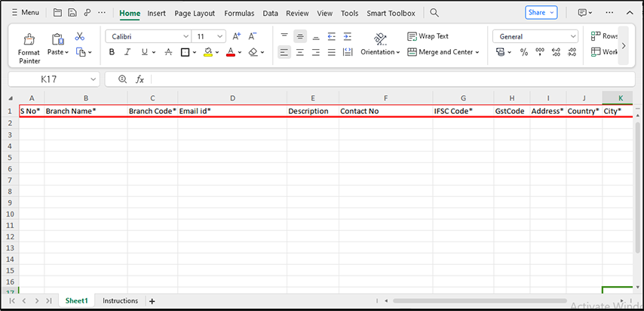Click the Currency format icon

pyautogui.click(x=500, y=52)
